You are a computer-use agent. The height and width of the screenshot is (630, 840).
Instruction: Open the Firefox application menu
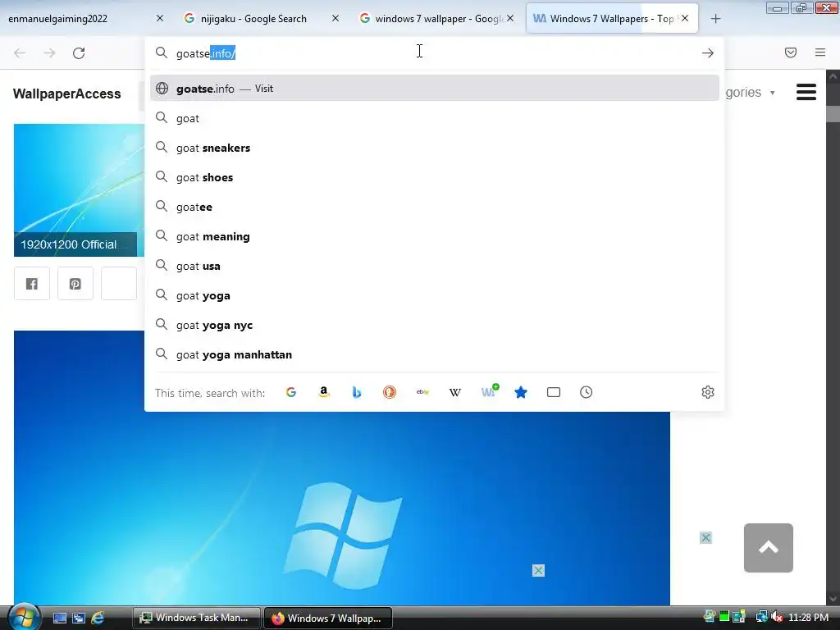point(820,52)
